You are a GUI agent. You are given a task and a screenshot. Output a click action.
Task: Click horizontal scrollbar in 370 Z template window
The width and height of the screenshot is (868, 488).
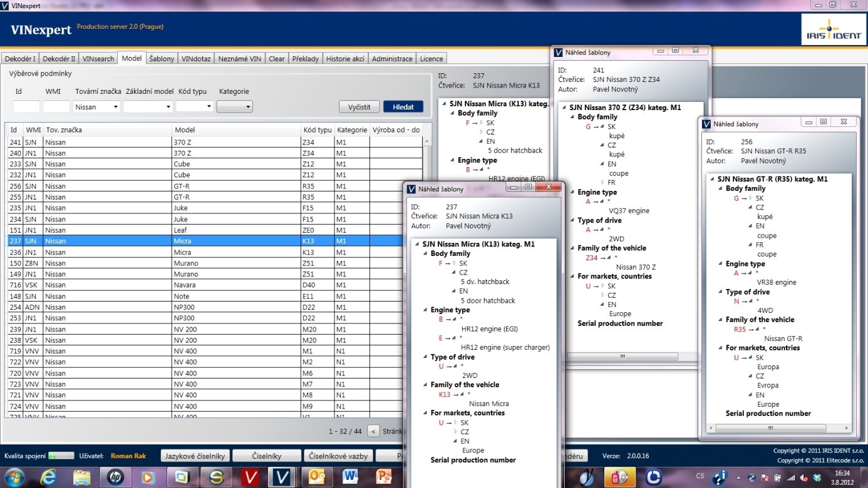pyautogui.click(x=623, y=357)
